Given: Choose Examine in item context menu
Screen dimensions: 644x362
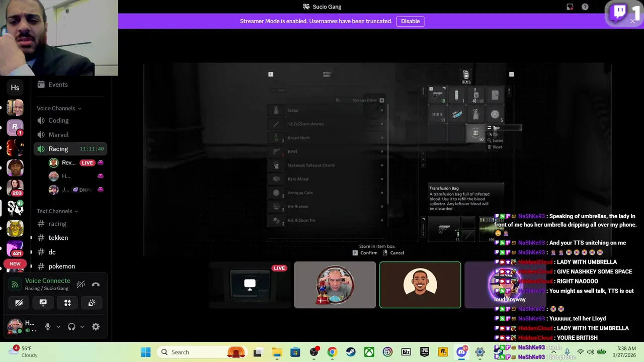Looking at the screenshot, I should pos(495,141).
